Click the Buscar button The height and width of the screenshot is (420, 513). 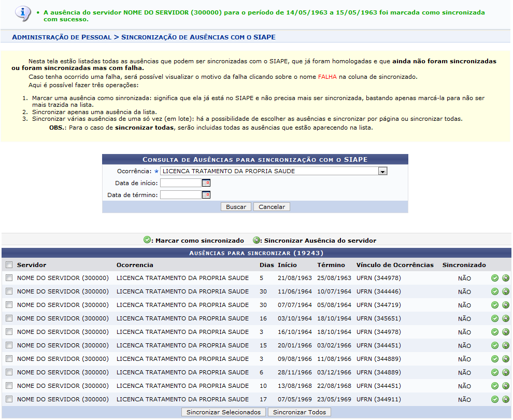pos(236,207)
